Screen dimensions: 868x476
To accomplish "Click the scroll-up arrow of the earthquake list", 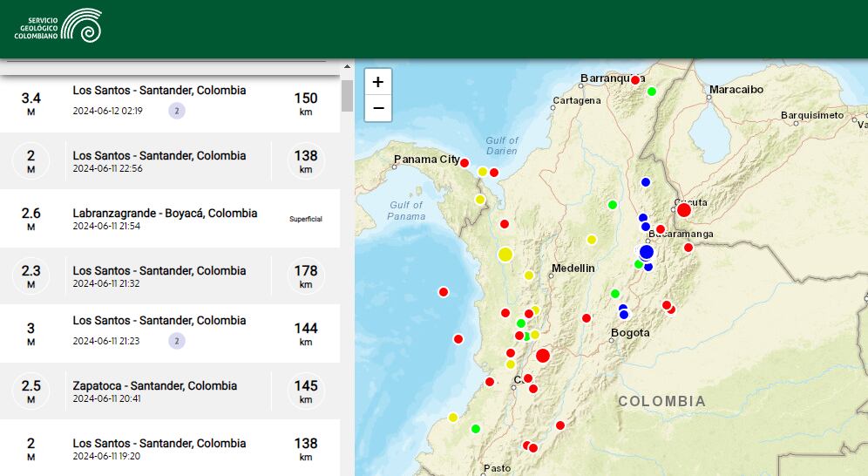I will [x=347, y=66].
